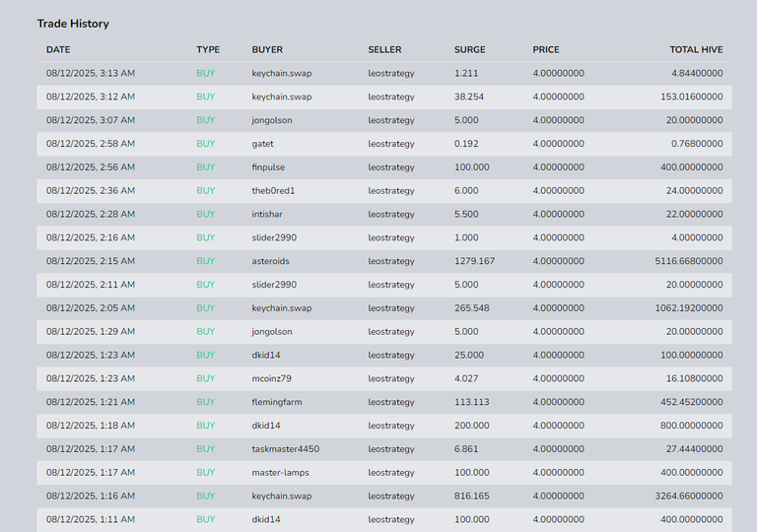Click the TYPE column header
757x532 pixels.
click(x=208, y=49)
